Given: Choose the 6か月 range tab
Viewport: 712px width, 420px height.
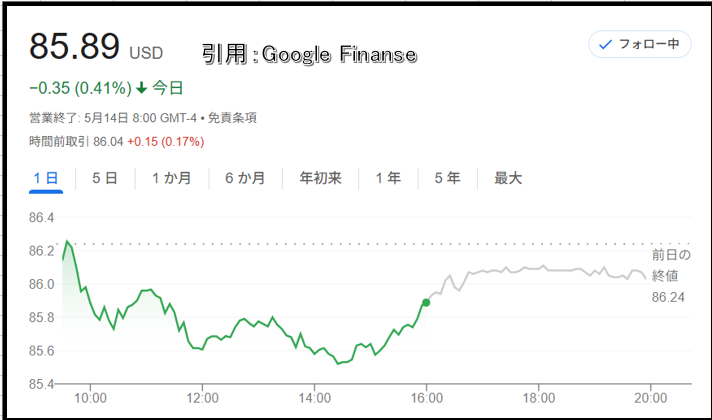Looking at the screenshot, I should point(245,178).
